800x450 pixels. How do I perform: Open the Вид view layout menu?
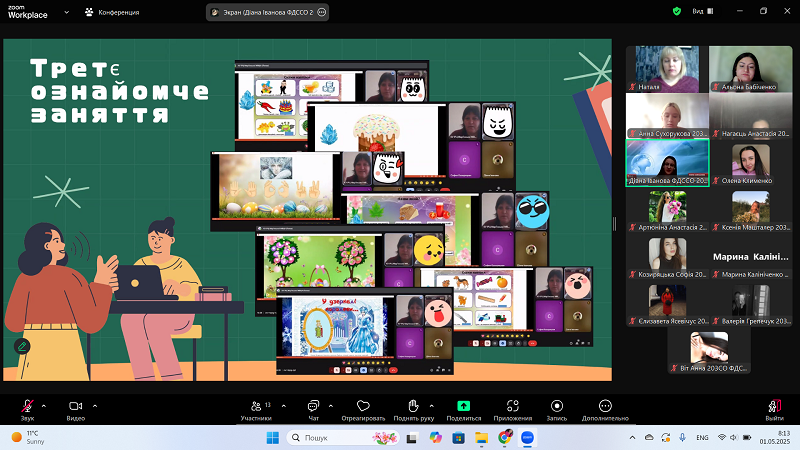703,11
